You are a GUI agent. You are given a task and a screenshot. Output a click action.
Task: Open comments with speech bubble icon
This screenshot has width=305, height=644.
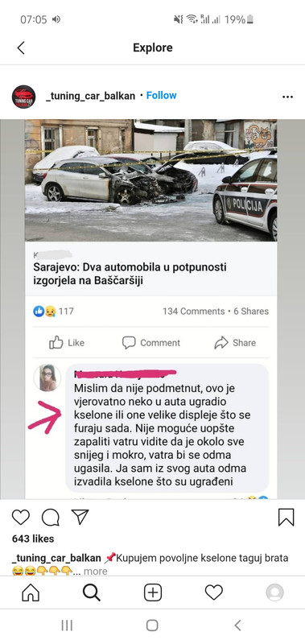click(x=51, y=518)
